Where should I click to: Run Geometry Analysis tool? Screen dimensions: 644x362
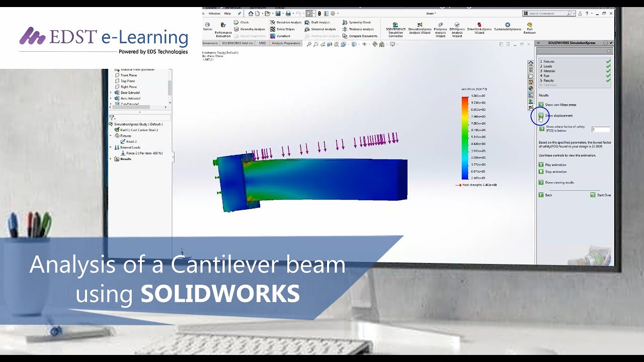(x=250, y=29)
